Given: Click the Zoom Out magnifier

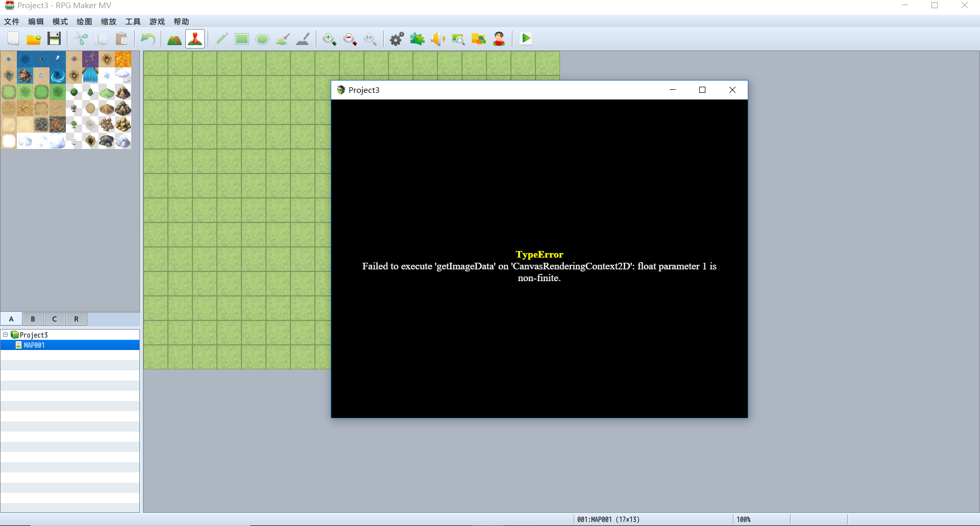Looking at the screenshot, I should 350,39.
